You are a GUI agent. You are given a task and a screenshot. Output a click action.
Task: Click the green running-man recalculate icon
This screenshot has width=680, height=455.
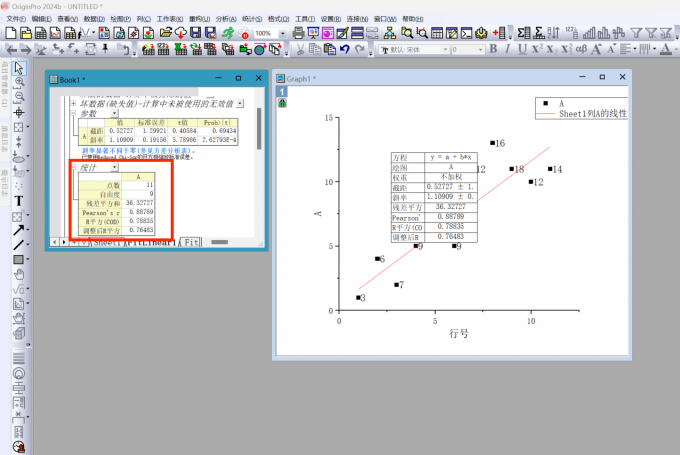coord(228,33)
